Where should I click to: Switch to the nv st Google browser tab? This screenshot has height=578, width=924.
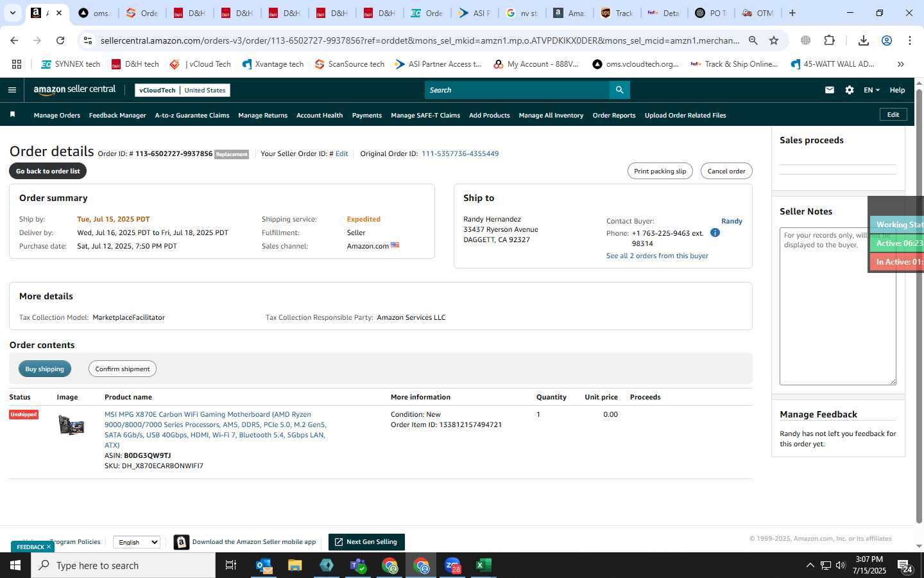[x=521, y=13]
